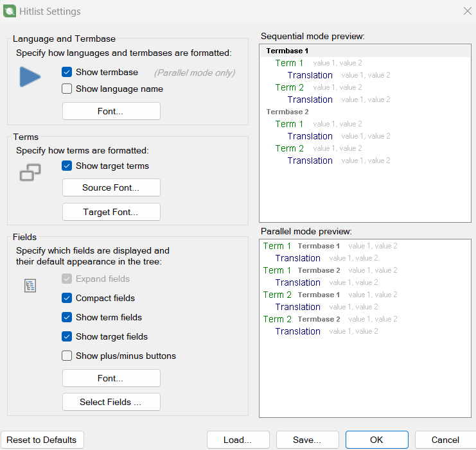Click Reset to Defaults button
The width and height of the screenshot is (476, 450).
[42, 440]
